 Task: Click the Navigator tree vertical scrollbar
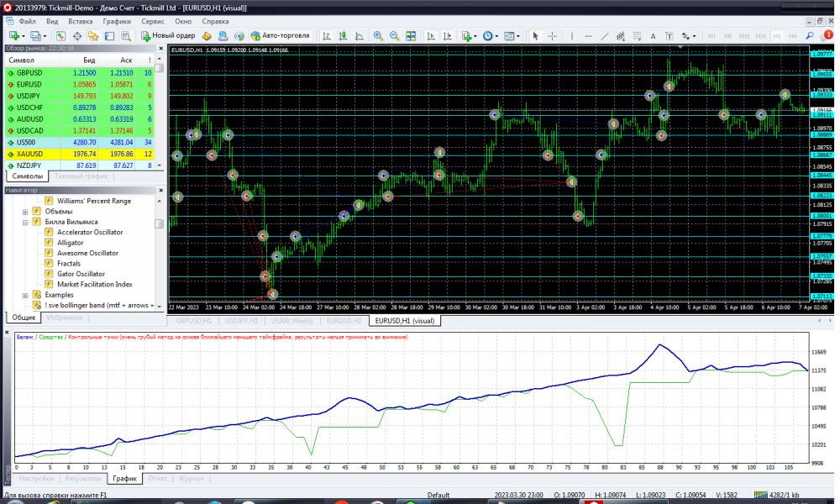pos(159,254)
